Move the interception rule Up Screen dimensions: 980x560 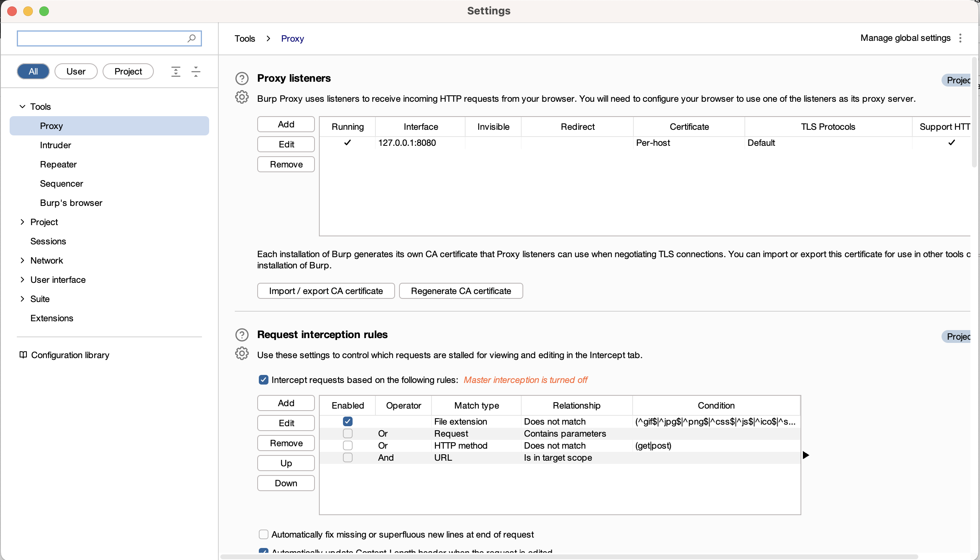(286, 463)
